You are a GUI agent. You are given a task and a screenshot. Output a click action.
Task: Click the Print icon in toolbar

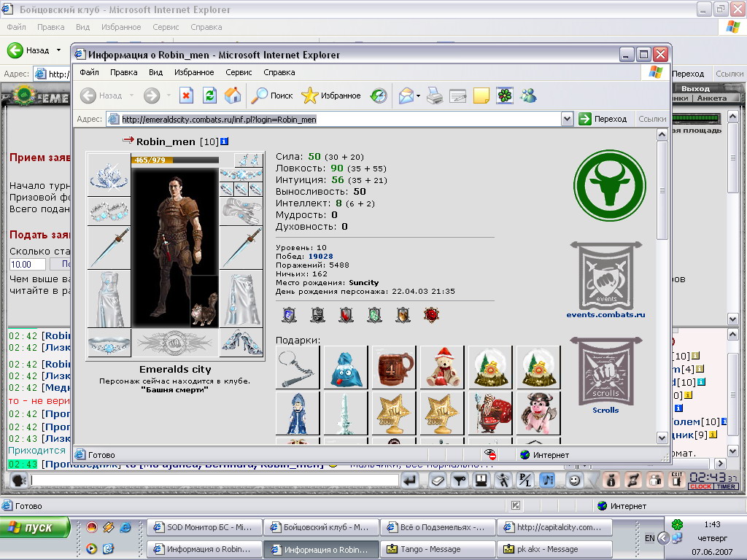(435, 96)
